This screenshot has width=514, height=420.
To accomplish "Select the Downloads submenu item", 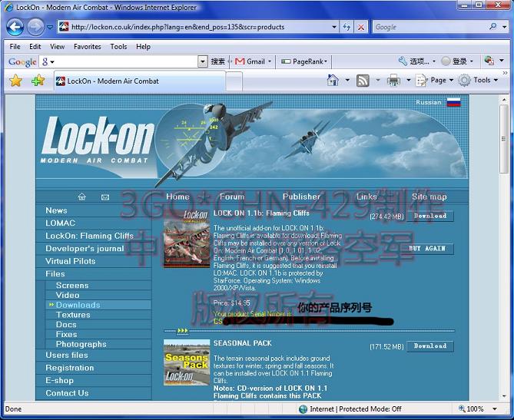I will (x=78, y=305).
